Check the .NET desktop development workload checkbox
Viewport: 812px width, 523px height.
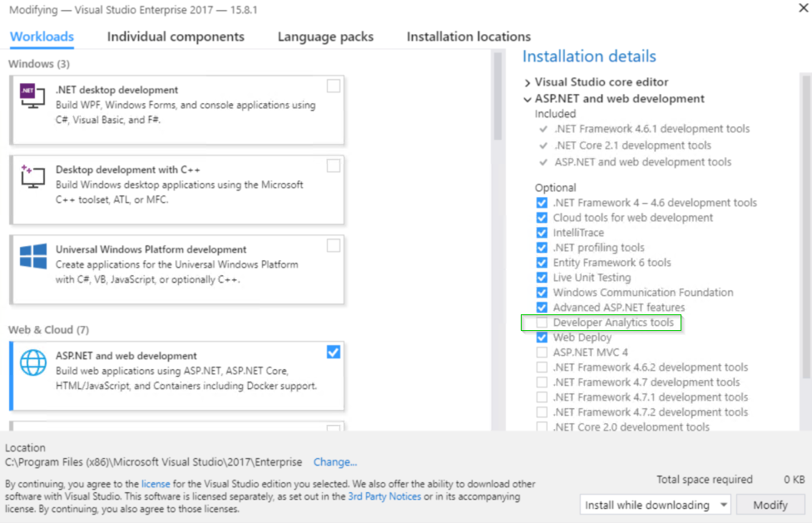pyautogui.click(x=334, y=86)
